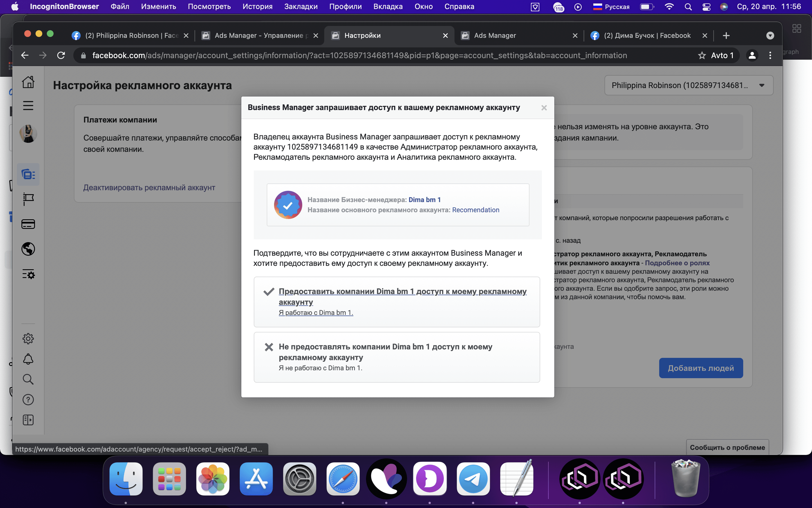Switch to the plain Ads Manager tab
Image resolution: width=812 pixels, height=508 pixels.
518,35
